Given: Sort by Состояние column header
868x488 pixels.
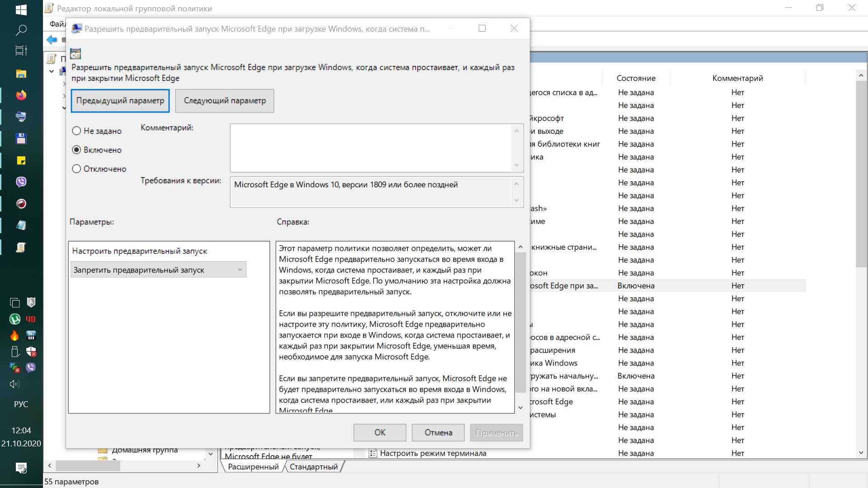Looking at the screenshot, I should pyautogui.click(x=636, y=78).
